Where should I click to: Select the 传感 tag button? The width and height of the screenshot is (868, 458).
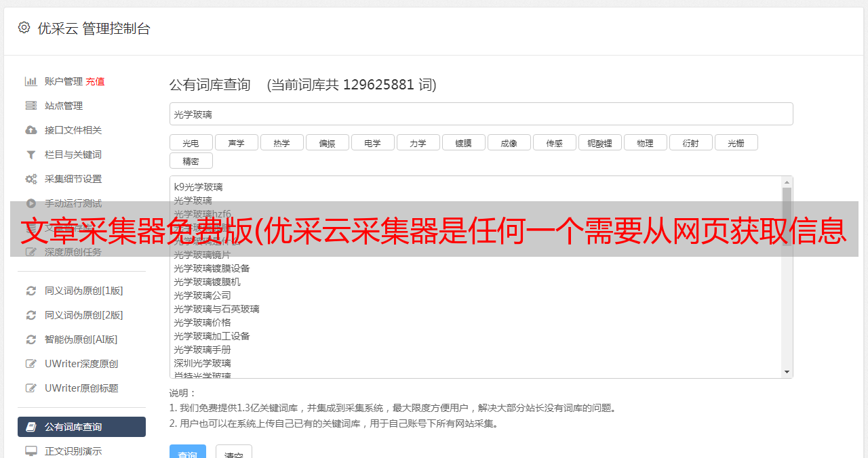[x=554, y=142]
